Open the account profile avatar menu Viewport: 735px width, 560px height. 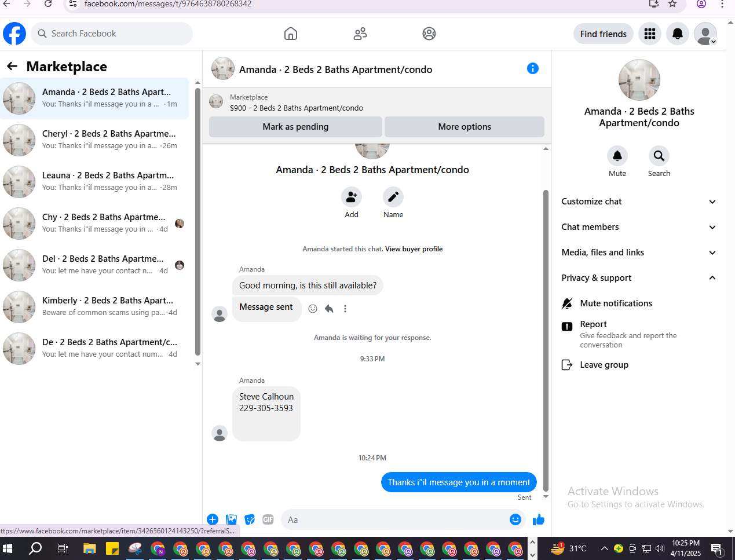705,34
